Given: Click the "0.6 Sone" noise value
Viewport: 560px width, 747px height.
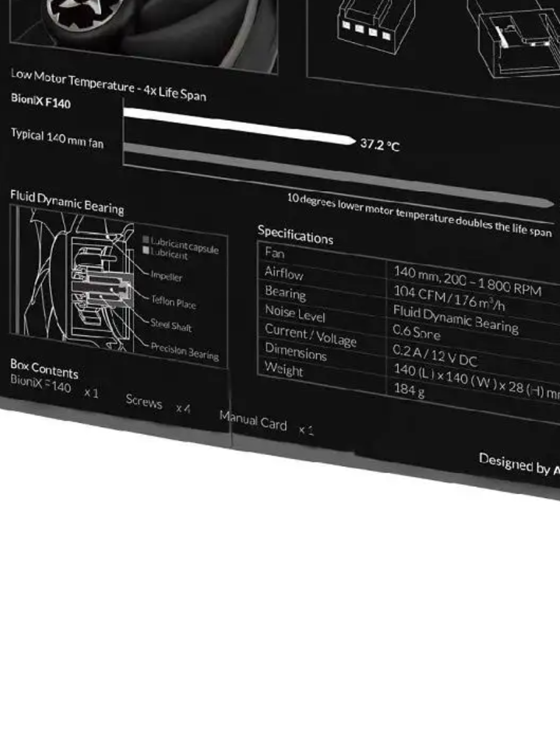Looking at the screenshot, I should pos(416,332).
